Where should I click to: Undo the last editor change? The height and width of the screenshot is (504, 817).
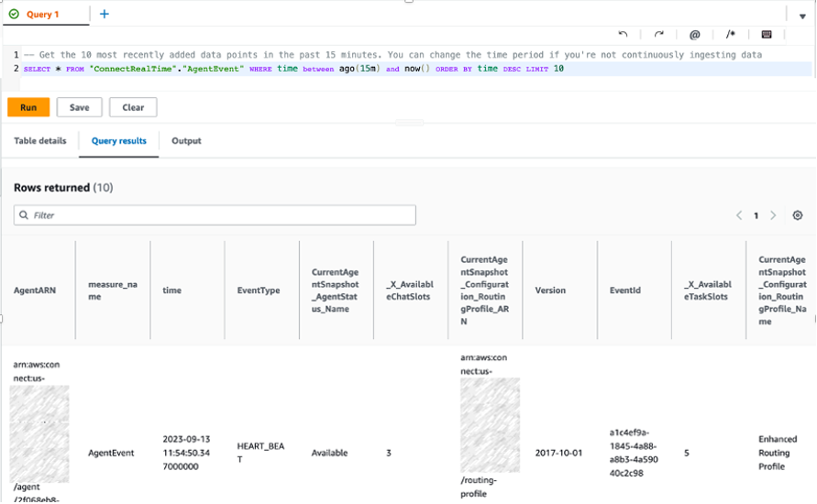[623, 35]
